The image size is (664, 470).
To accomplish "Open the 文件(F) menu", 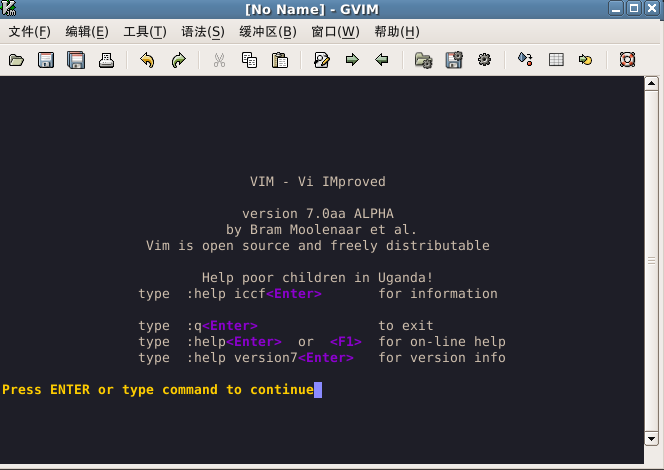I will pos(30,32).
